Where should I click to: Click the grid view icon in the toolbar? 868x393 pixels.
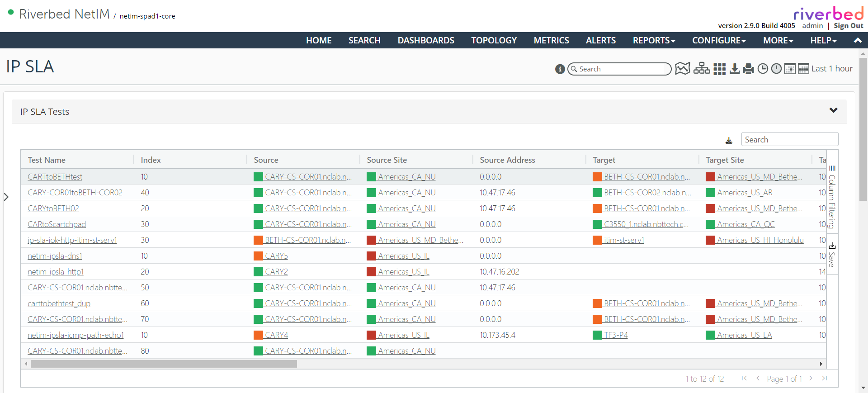click(719, 69)
